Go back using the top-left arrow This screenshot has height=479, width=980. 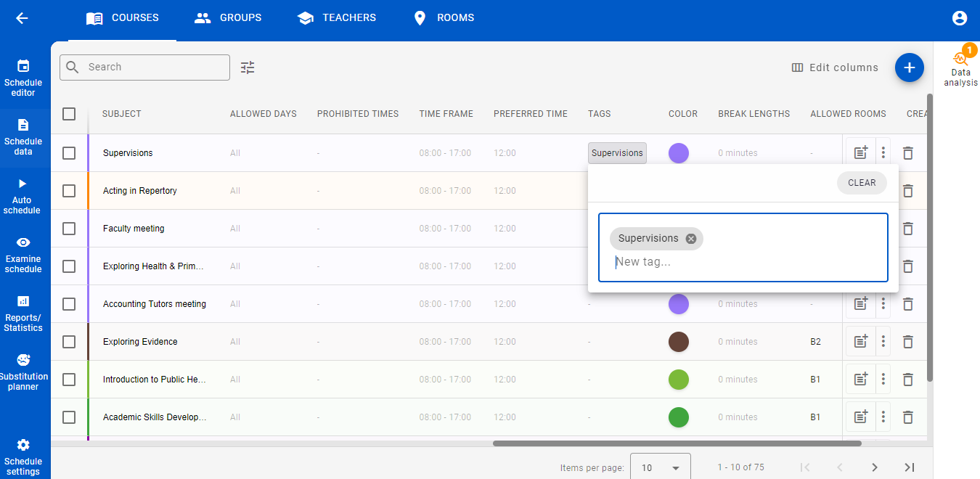(22, 18)
